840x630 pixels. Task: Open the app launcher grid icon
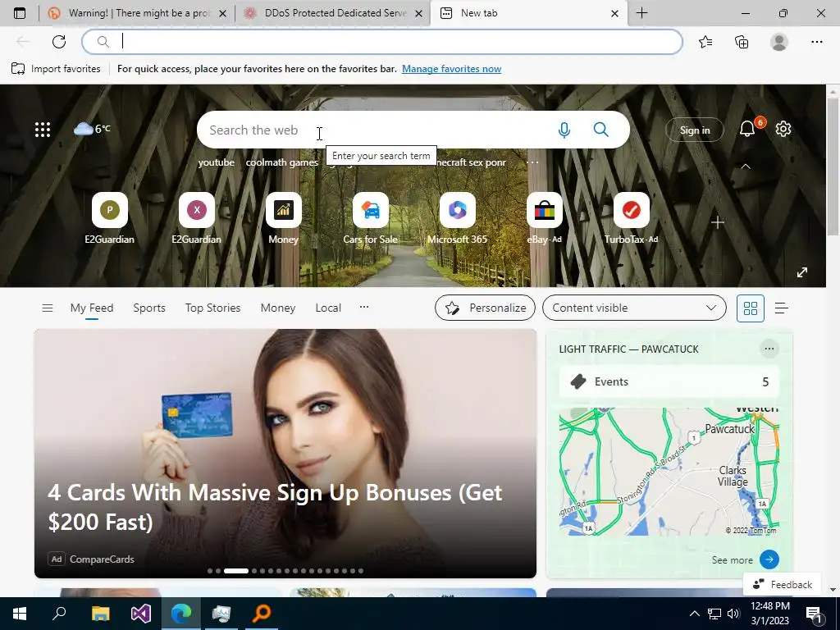click(43, 130)
